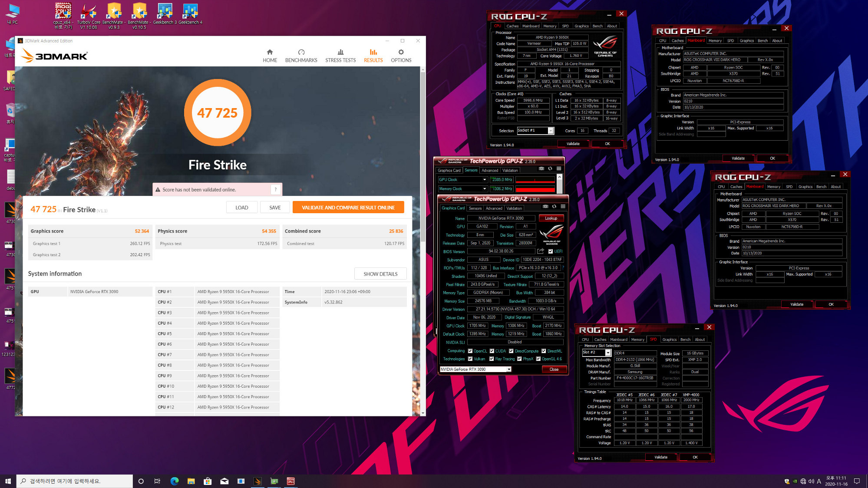Image resolution: width=868 pixels, height=488 pixels.
Task: Open hamburger menu in GPU-Z Sensors window
Action: [x=559, y=168]
